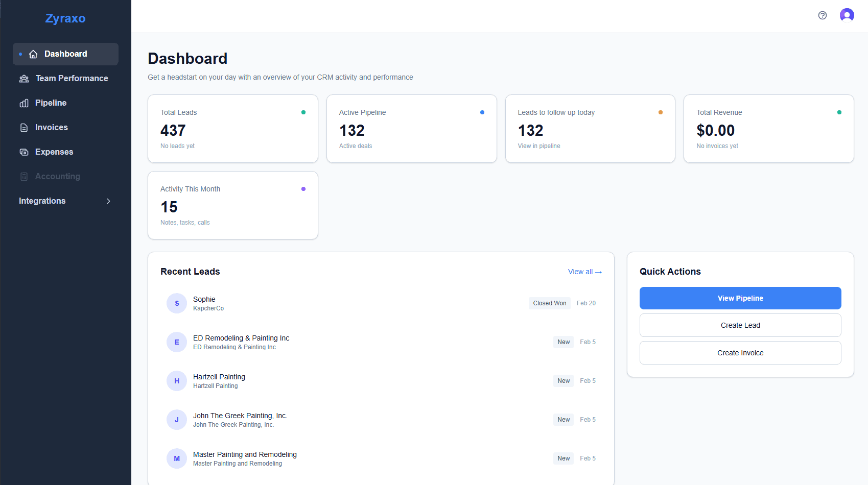Image resolution: width=868 pixels, height=485 pixels.
Task: Click Sophie's avatar circle in Recent Leads
Action: (177, 303)
